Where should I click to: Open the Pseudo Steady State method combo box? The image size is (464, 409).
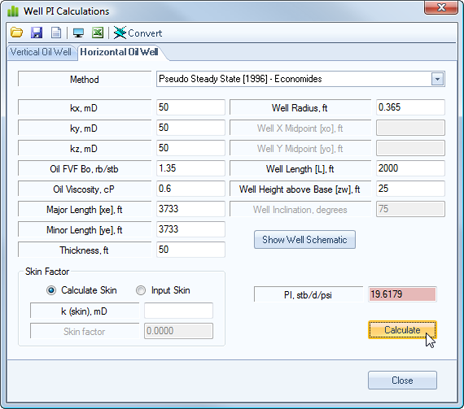tap(300, 79)
